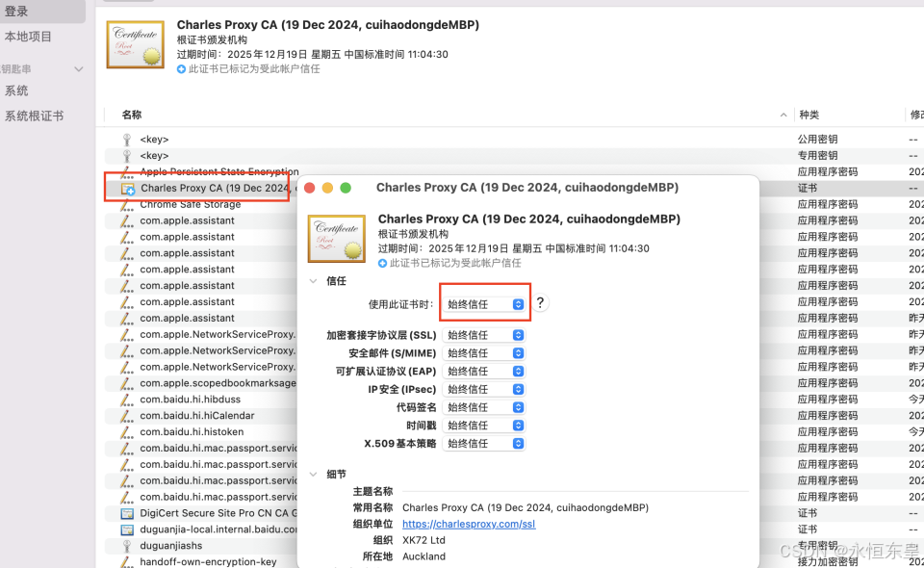Click the certificate icon for DigiCert Secure Site

click(x=127, y=513)
